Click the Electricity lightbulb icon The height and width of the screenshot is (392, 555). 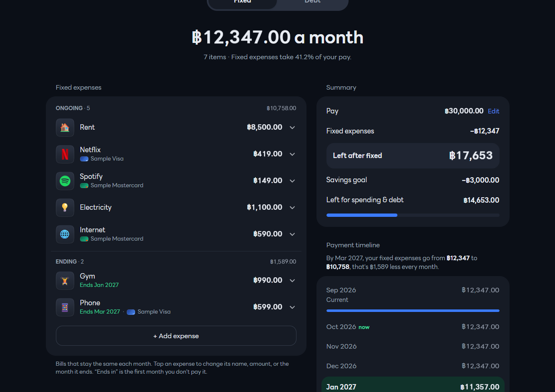pos(65,208)
